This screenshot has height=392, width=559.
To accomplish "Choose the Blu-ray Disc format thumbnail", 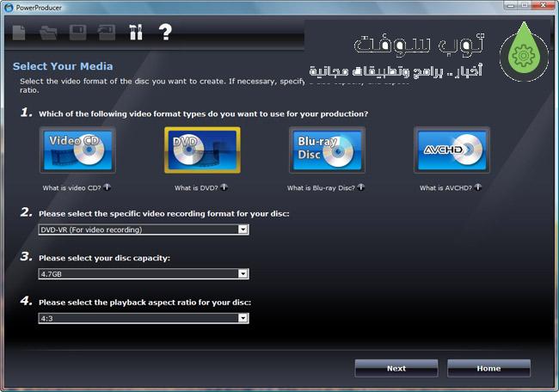I will [328, 150].
